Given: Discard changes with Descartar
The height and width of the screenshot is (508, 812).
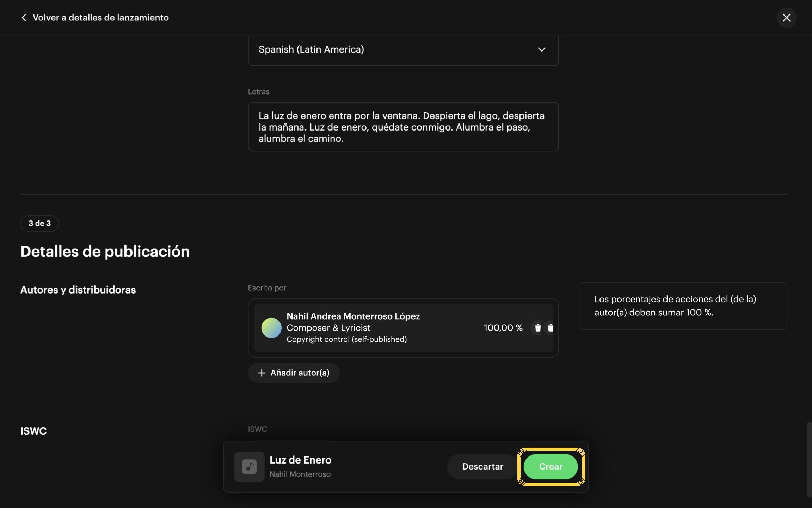Looking at the screenshot, I should click(482, 467).
